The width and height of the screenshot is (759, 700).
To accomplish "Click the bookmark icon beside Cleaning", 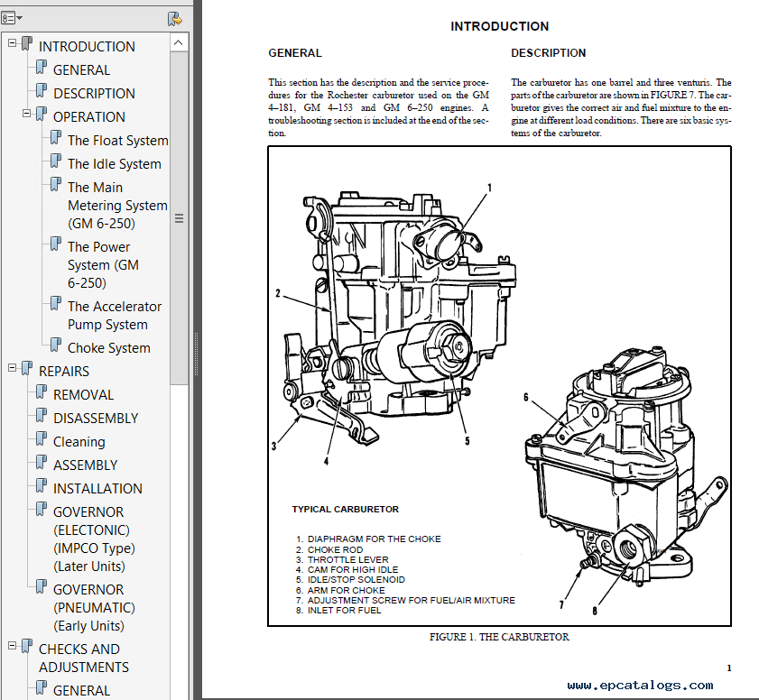I will (42, 438).
